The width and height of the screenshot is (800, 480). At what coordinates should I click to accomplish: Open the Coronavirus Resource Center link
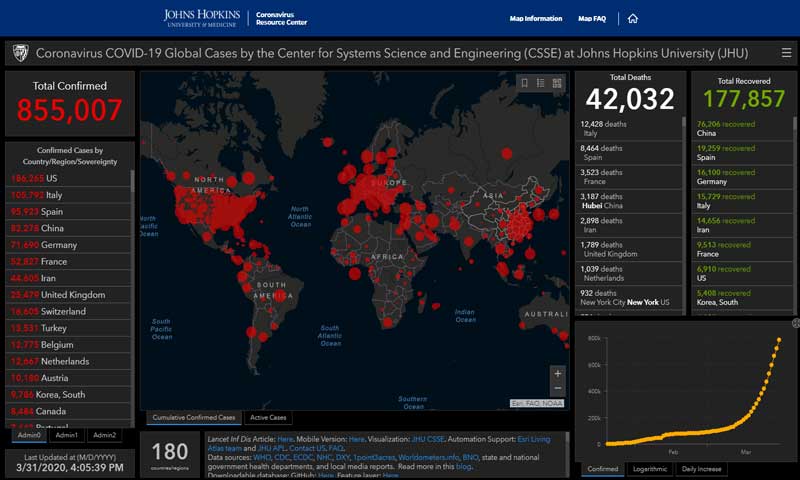point(281,18)
